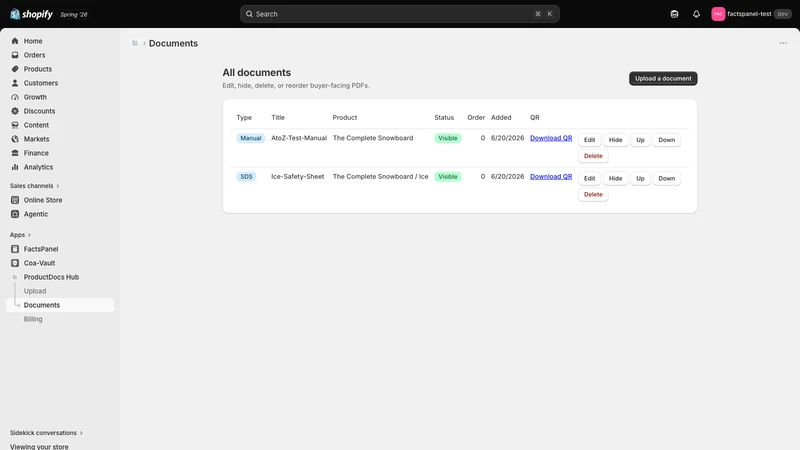The width and height of the screenshot is (800, 450).
Task: Move Ice-Safety-Sheet up
Action: pyautogui.click(x=640, y=179)
